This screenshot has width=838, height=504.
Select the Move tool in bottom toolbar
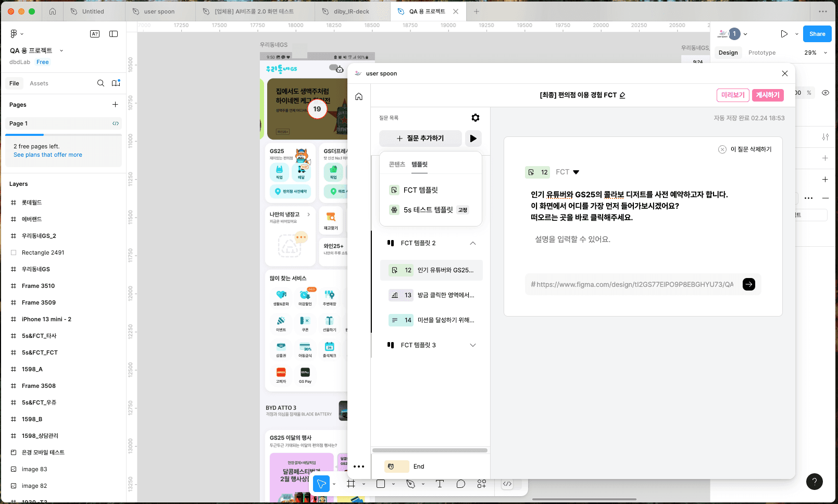tap(321, 484)
